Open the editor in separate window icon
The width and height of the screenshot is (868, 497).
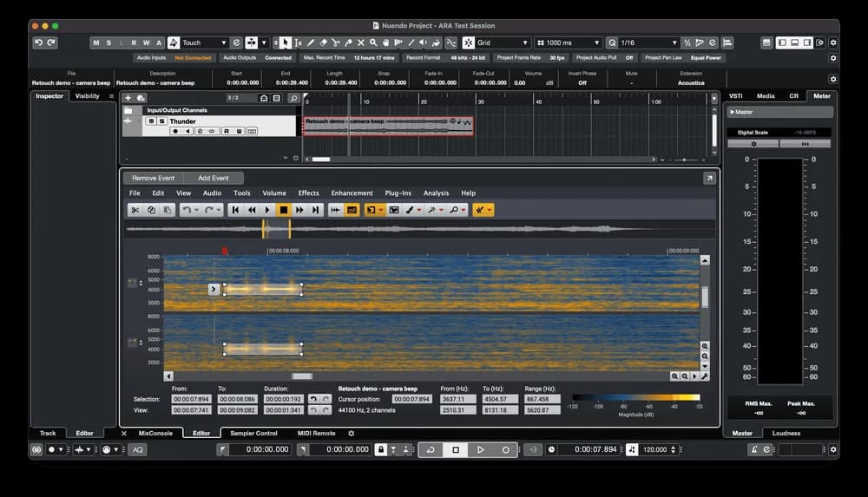[x=709, y=178]
